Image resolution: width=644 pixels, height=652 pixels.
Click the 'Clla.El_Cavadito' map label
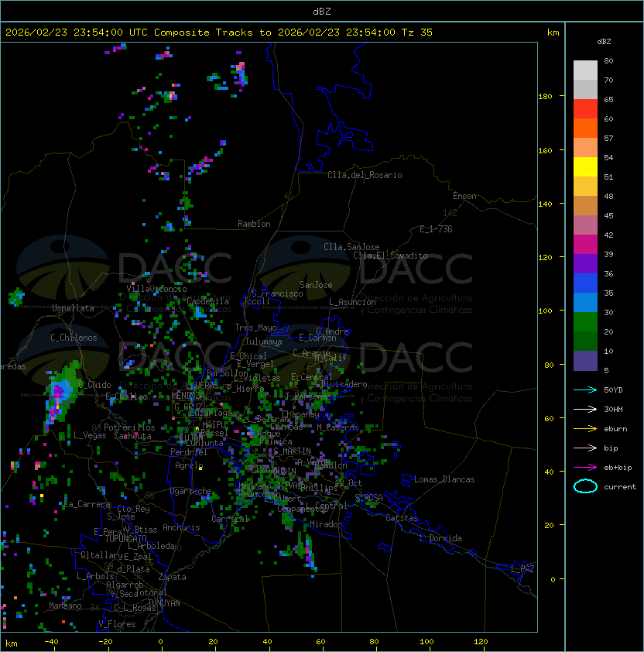click(390, 256)
